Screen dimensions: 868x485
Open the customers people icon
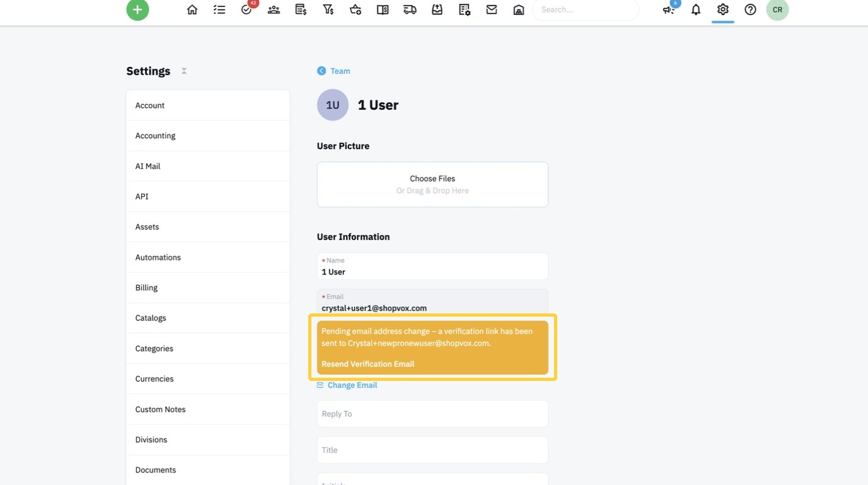point(274,9)
